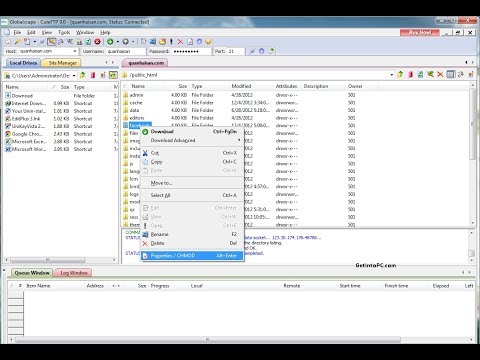This screenshot has width=480, height=360.
Task: Open the remote /public_html path dropdown
Action: click(391, 75)
